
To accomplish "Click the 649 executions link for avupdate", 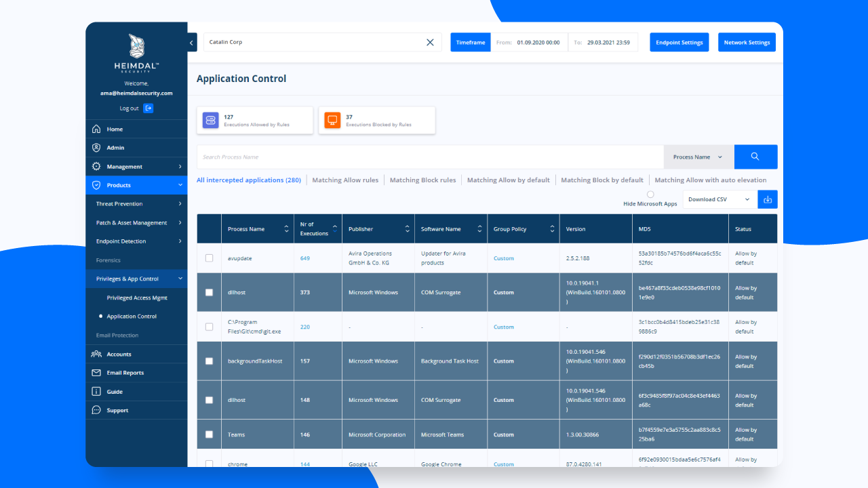I will pos(304,258).
